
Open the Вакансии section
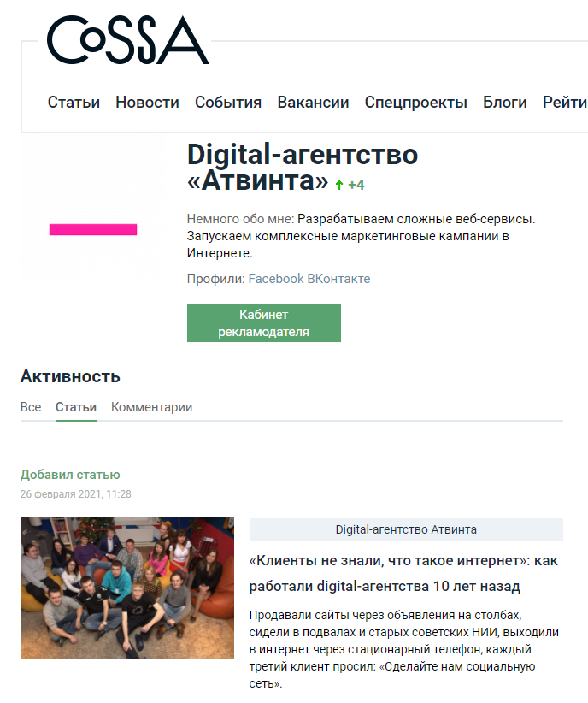click(314, 103)
